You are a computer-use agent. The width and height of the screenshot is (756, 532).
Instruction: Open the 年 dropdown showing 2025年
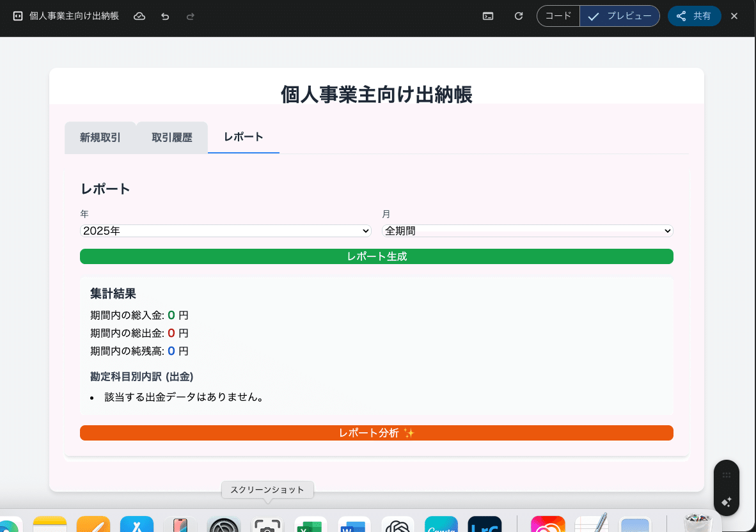coord(225,231)
